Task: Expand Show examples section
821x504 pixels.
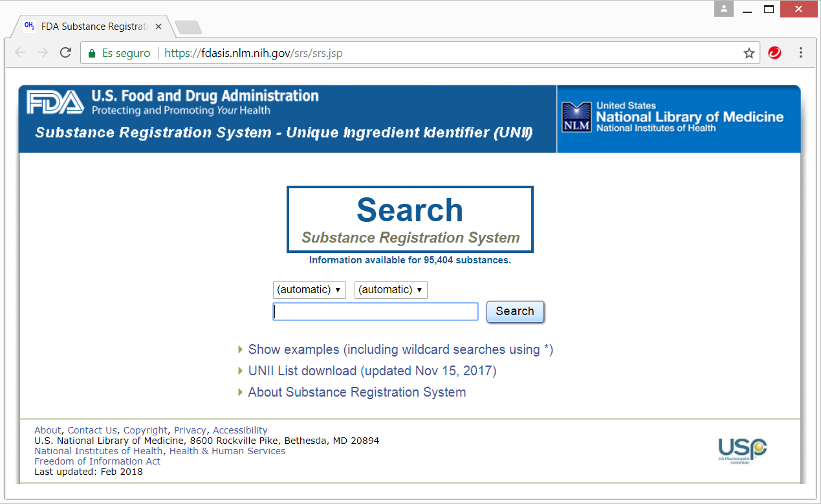Action: coord(400,349)
